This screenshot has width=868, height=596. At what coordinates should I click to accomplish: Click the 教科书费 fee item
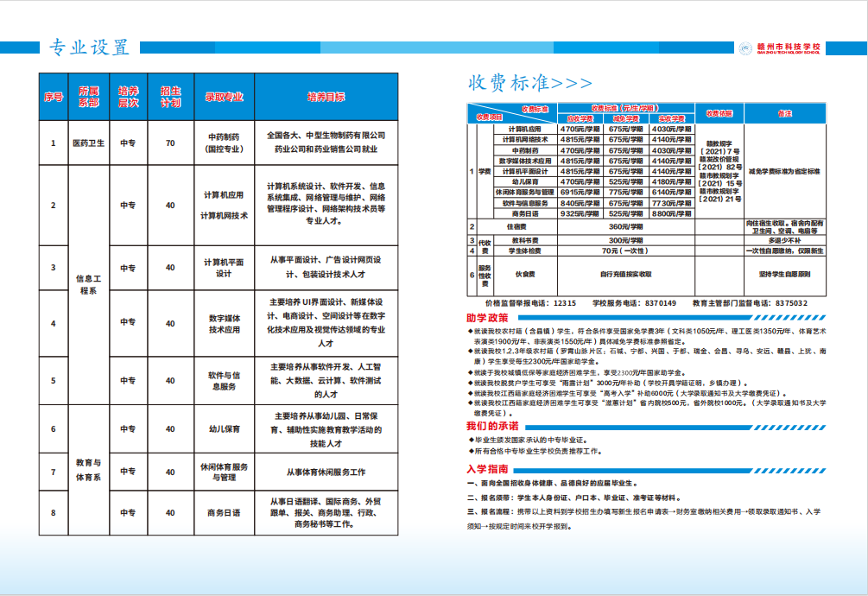click(525, 241)
